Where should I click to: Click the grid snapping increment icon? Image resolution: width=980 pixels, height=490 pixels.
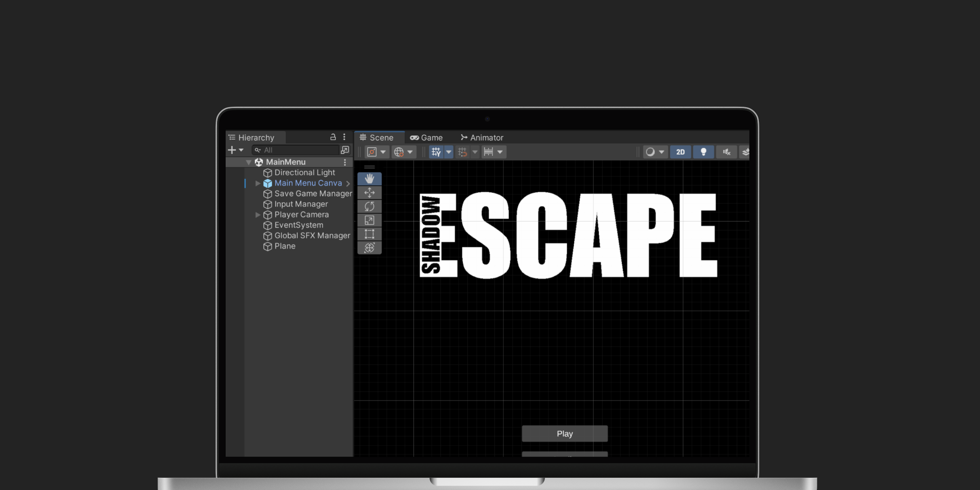(x=463, y=152)
